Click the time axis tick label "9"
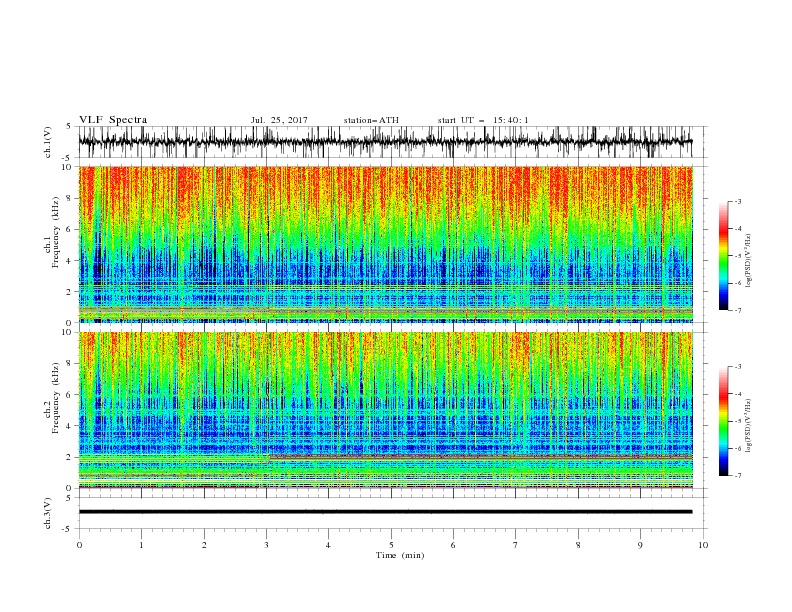 point(640,545)
